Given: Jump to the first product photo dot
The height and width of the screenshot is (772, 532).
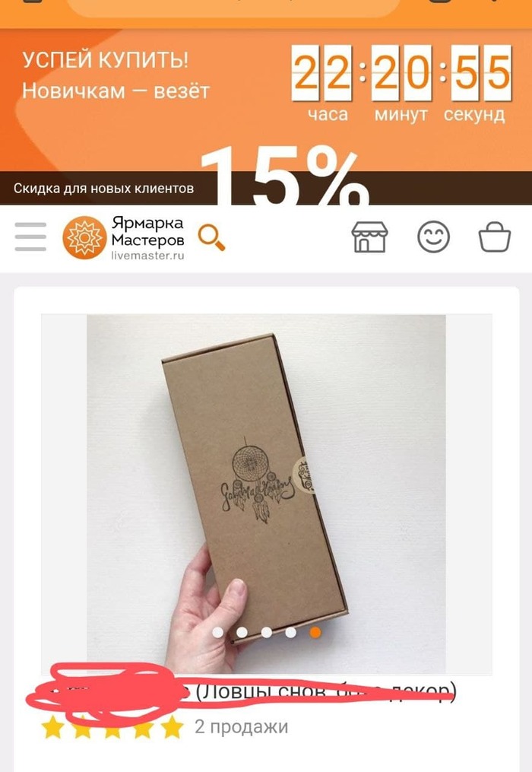Looking at the screenshot, I should pos(217,632).
